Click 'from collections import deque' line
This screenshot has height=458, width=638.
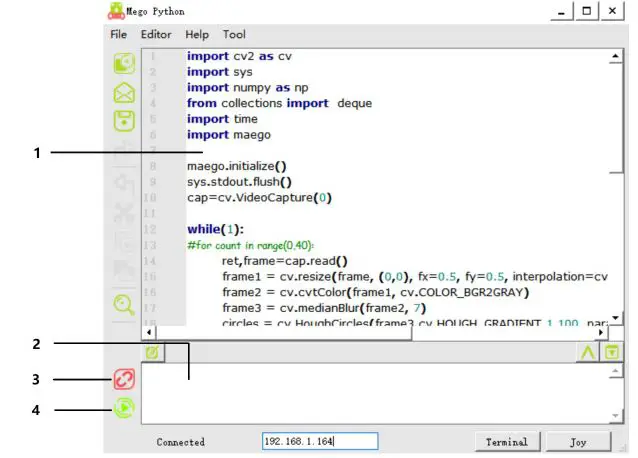pyautogui.click(x=279, y=103)
